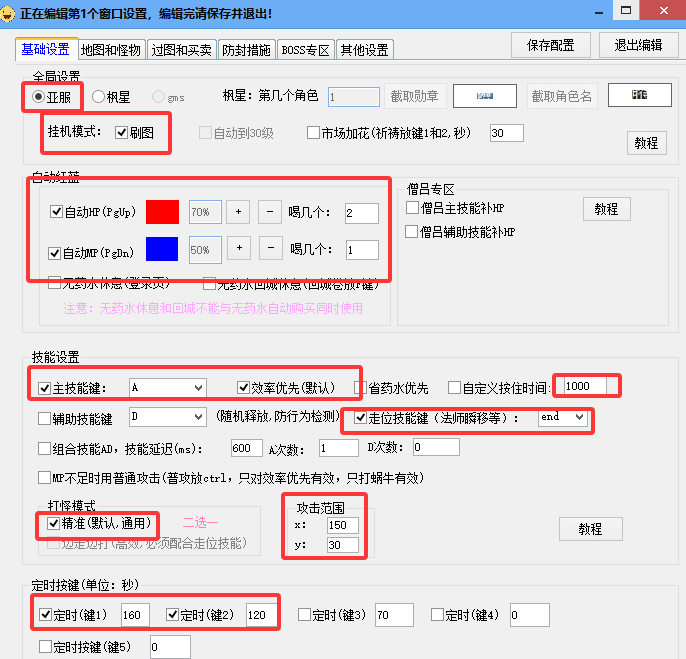The image size is (686, 659).
Task: Expand the 走位技能键 dropdown showing end
Action: pos(561,417)
